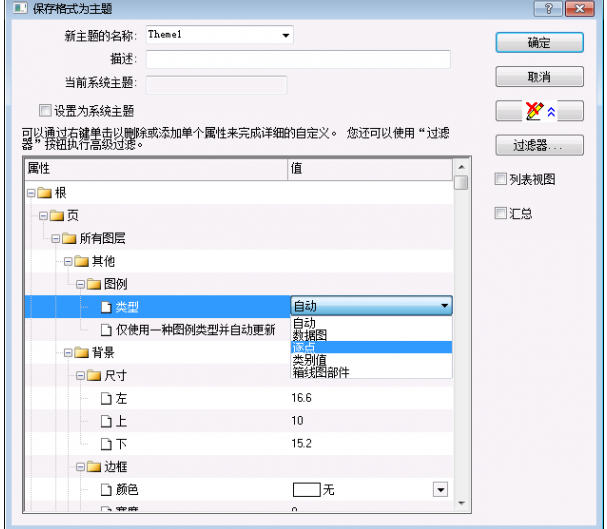Image resolution: width=607 pixels, height=529 pixels.
Task: Click the page icon beside 下
Action: point(106,444)
